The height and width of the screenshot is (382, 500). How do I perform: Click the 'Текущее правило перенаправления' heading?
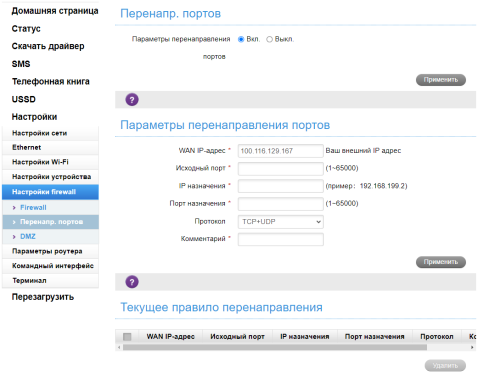coord(221,307)
